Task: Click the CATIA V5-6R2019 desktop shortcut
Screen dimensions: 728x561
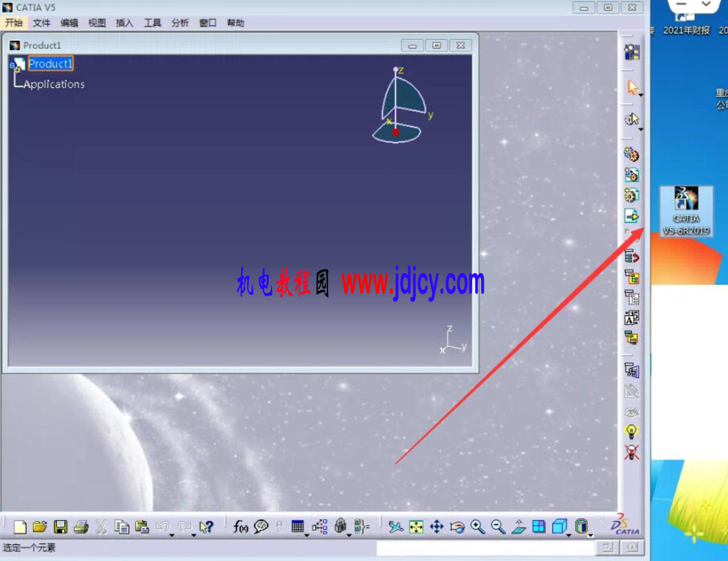Action: 686,211
